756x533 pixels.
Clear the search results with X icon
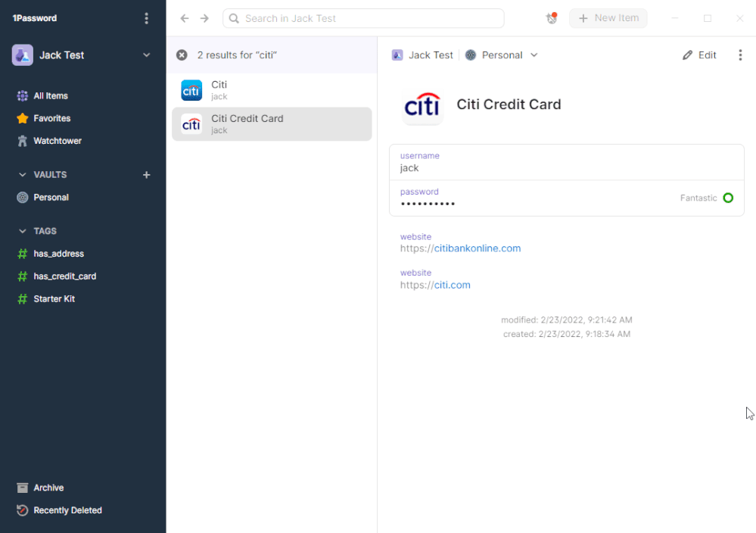click(182, 55)
